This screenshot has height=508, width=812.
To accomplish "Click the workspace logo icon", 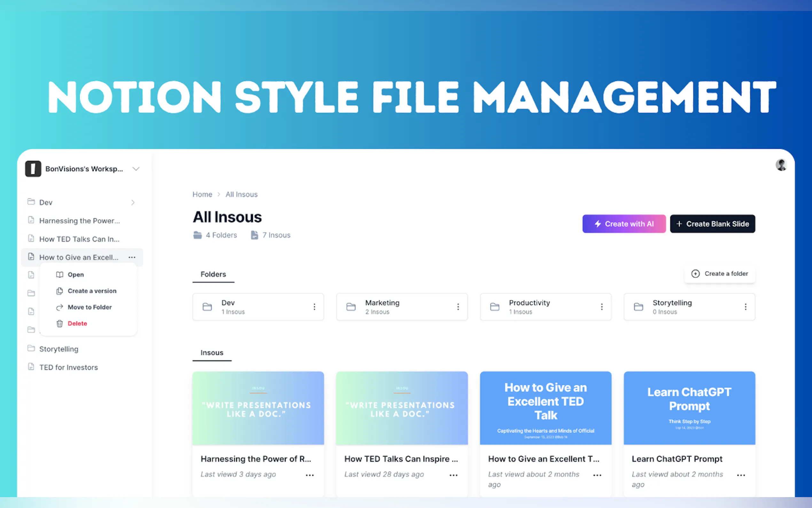I will tap(33, 169).
